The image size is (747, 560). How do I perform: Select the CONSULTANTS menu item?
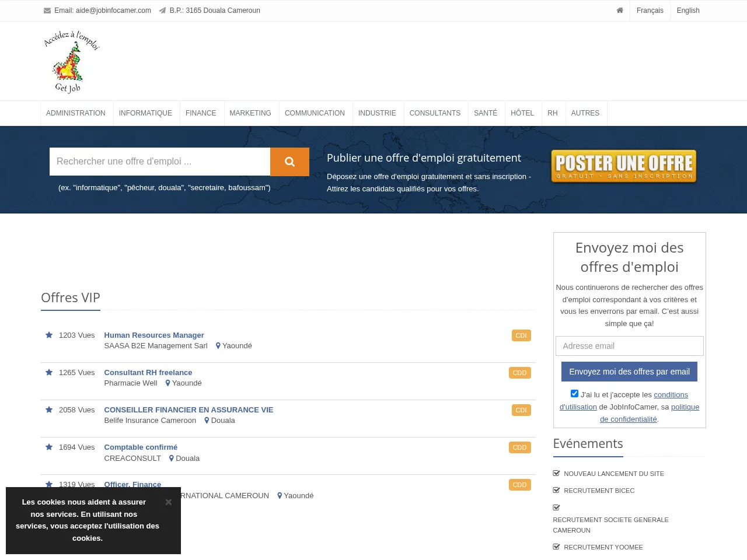pyautogui.click(x=435, y=113)
